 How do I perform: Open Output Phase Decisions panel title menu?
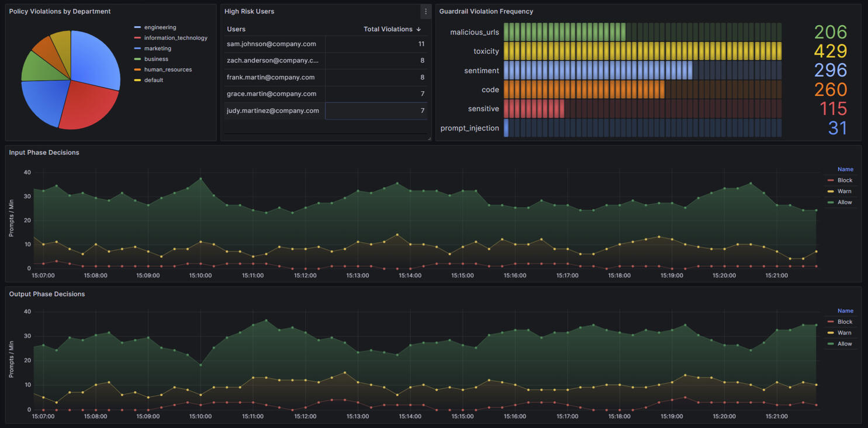tap(47, 294)
